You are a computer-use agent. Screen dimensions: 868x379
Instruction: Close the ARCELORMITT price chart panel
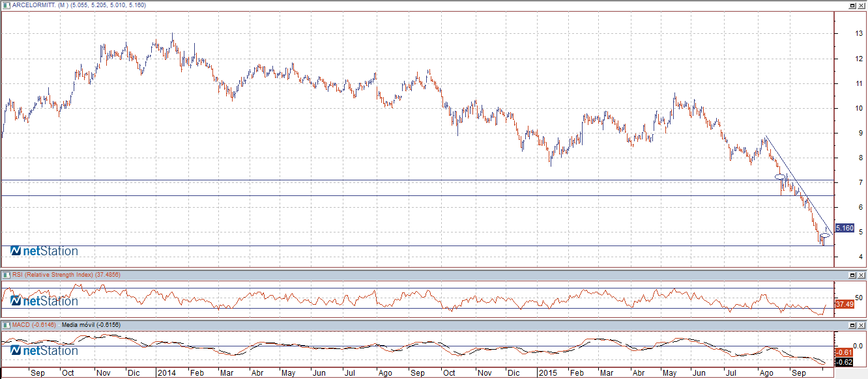[861, 5]
